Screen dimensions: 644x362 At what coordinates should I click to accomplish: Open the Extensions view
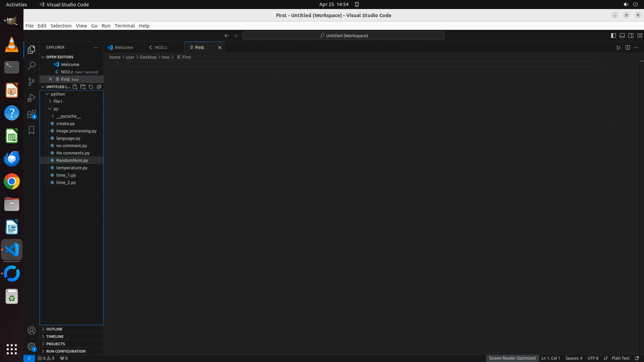[x=32, y=114]
